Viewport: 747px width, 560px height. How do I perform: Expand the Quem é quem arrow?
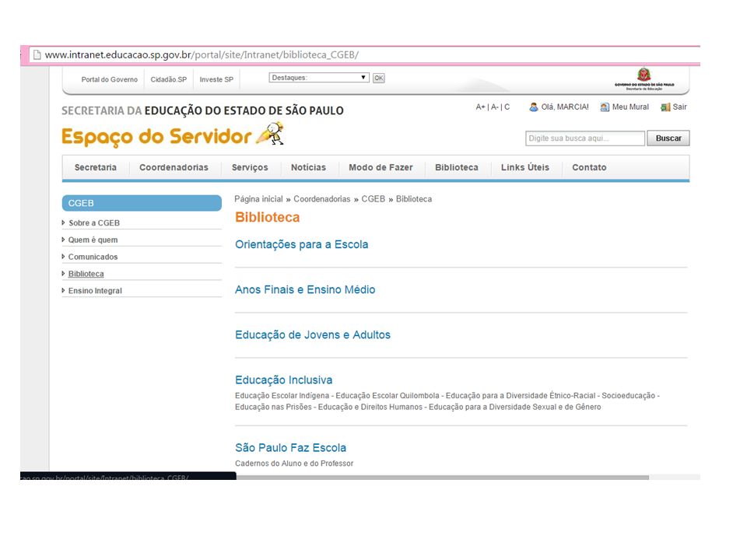(x=63, y=240)
